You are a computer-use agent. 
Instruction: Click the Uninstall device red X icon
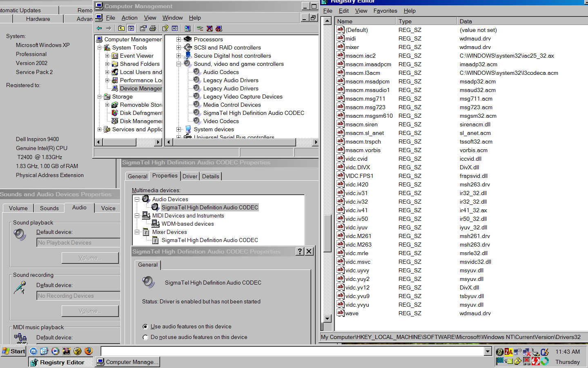[x=209, y=28]
